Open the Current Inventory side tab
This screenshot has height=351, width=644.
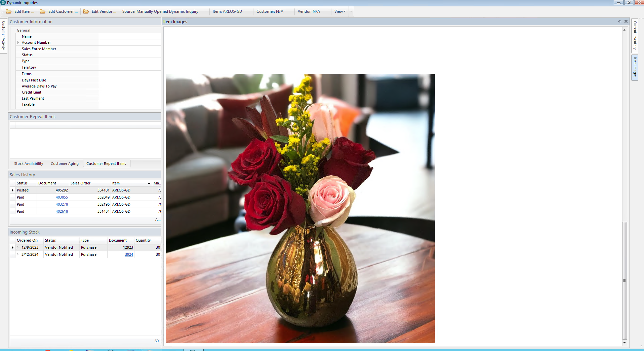635,35
